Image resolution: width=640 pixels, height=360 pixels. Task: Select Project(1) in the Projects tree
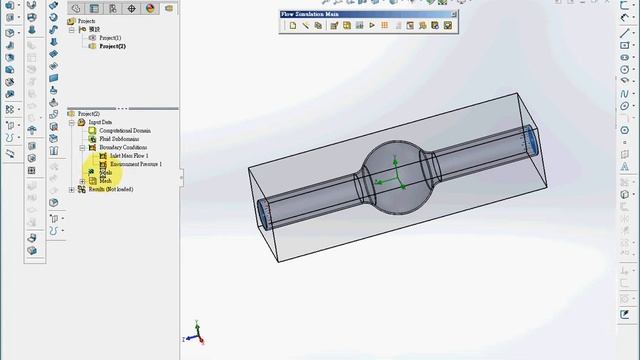click(110, 38)
